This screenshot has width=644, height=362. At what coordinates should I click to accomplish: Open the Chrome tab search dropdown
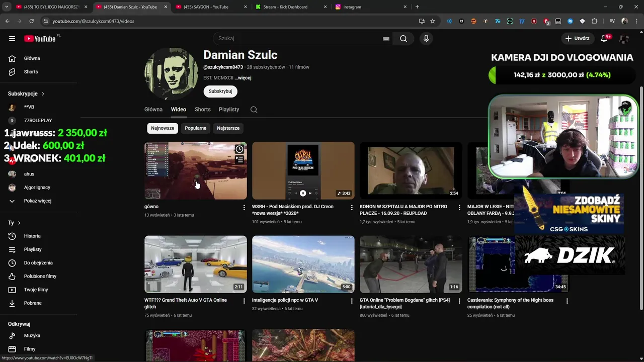tap(7, 7)
